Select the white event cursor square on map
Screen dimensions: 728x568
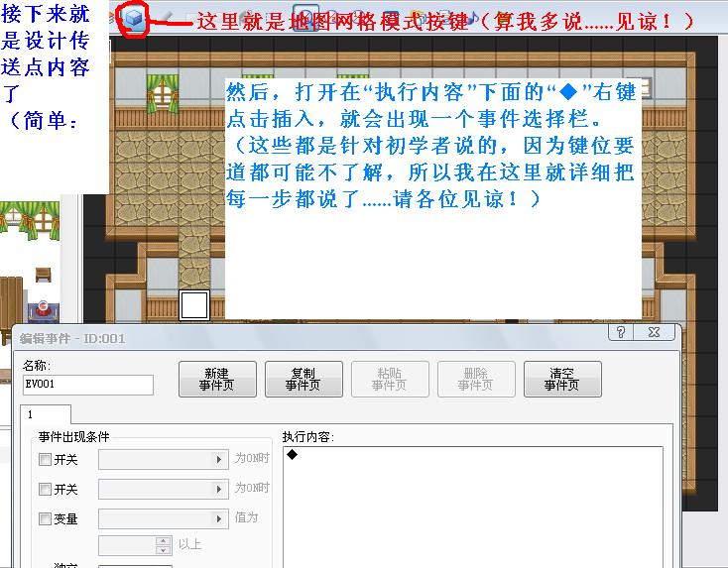(x=194, y=305)
